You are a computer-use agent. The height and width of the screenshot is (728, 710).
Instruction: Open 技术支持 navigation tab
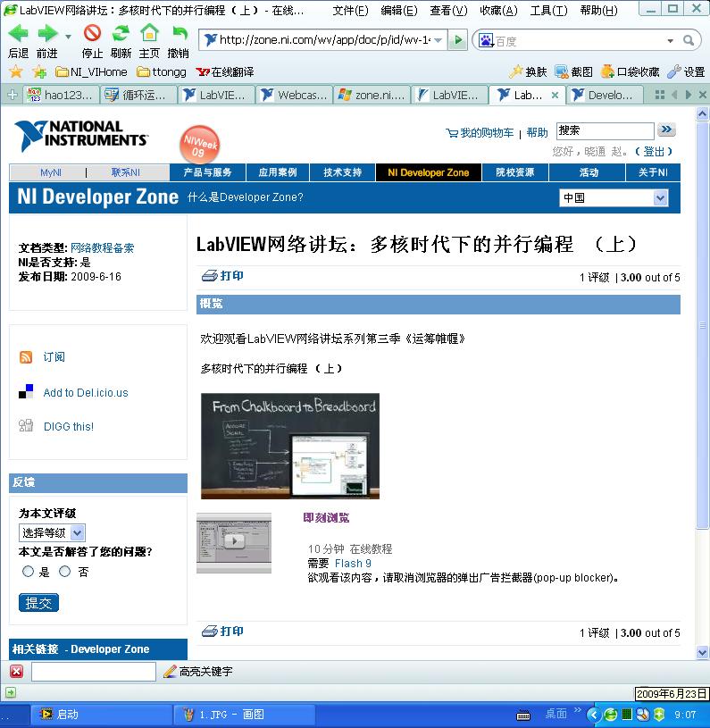[x=342, y=172]
